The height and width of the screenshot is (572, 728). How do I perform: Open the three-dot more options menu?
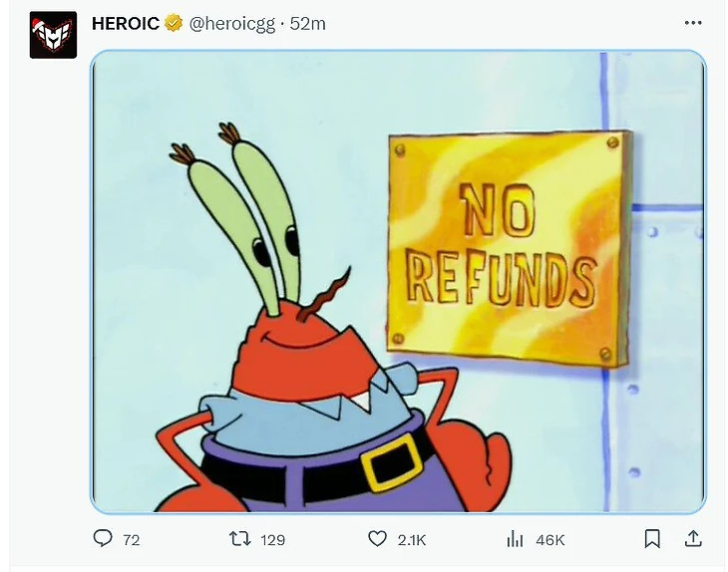pos(693,23)
